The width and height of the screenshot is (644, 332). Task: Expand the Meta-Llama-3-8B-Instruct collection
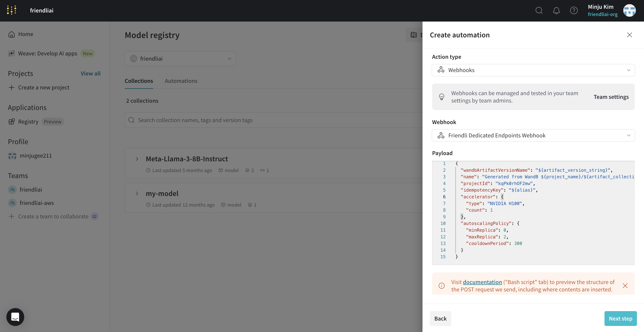coord(137,159)
